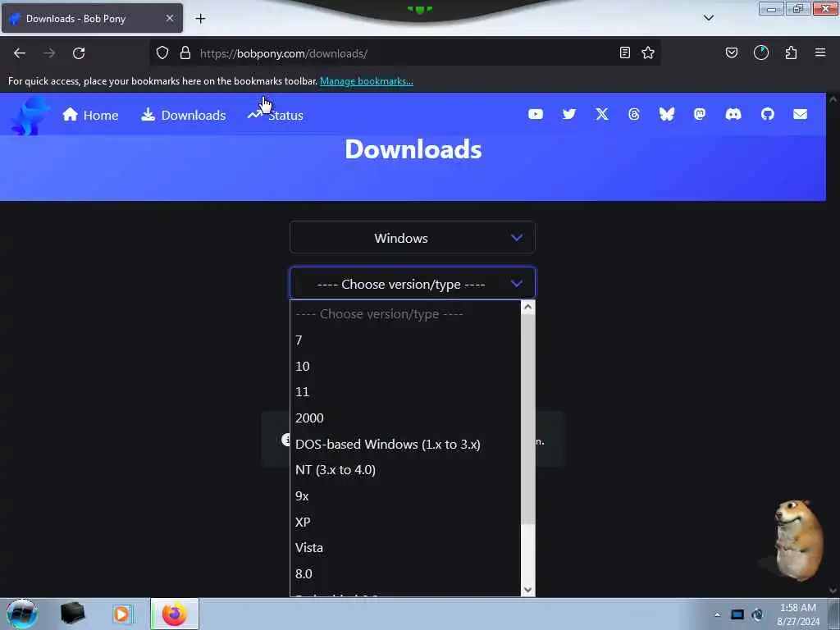
Task: Open the list all tabs chevron
Action: coord(708,18)
